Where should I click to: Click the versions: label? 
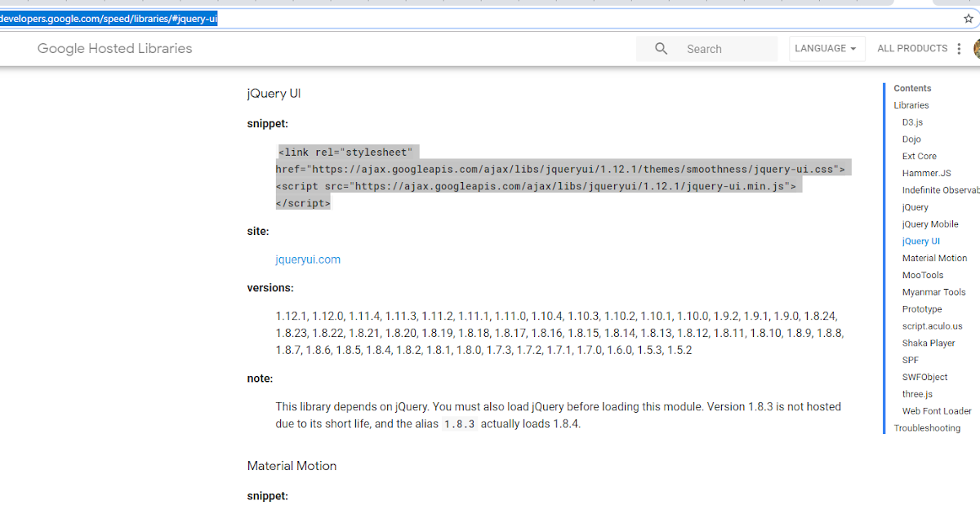270,288
